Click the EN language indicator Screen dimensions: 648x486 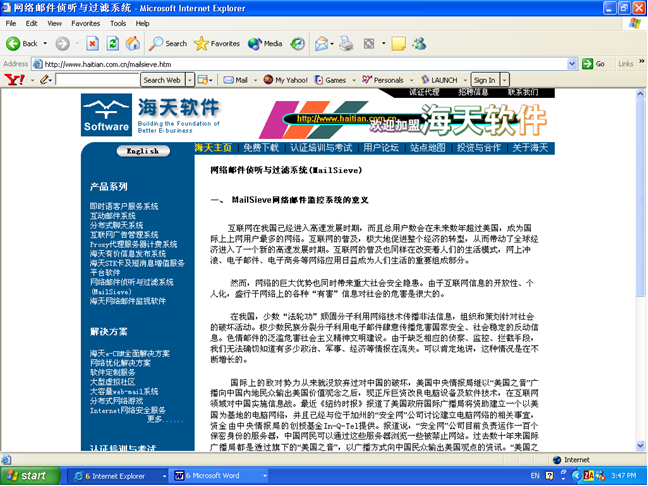[x=535, y=476]
